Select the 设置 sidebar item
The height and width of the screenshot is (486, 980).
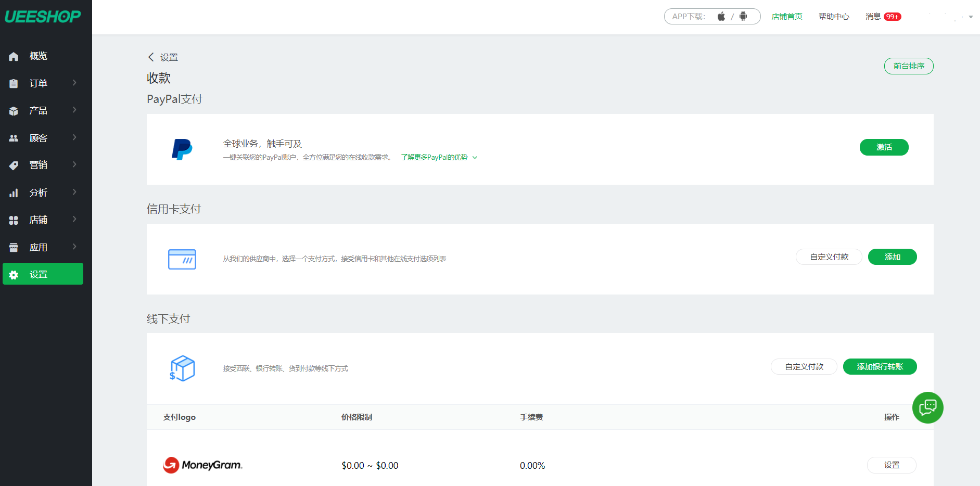[43, 274]
